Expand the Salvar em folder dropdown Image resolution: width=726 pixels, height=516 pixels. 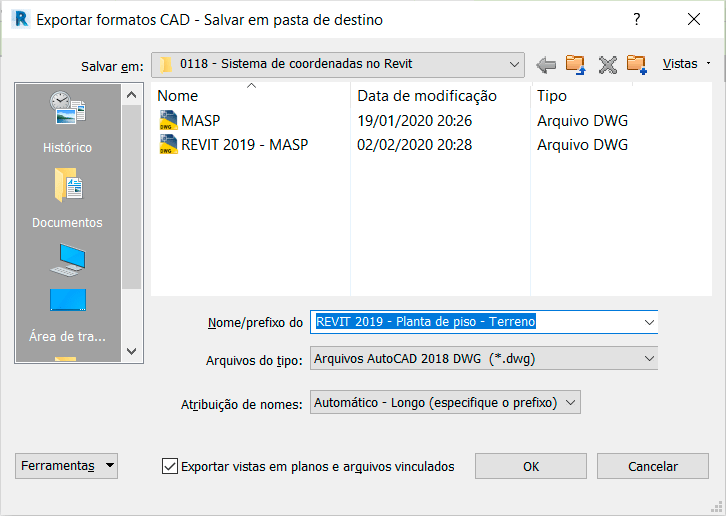pos(514,64)
